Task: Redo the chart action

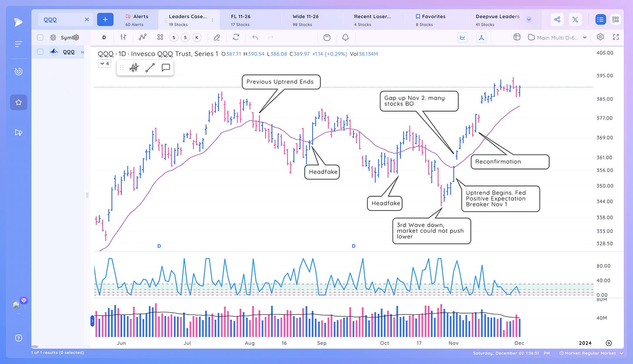Action: coord(271,37)
